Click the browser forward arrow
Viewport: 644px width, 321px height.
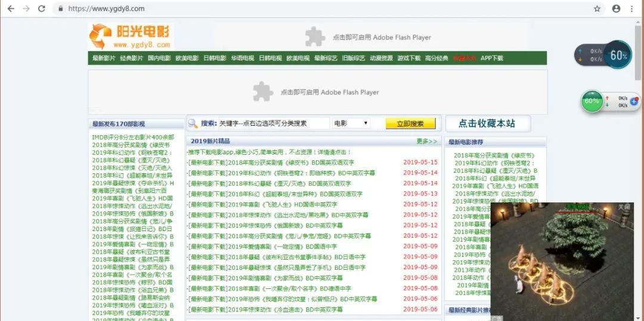coord(26,8)
